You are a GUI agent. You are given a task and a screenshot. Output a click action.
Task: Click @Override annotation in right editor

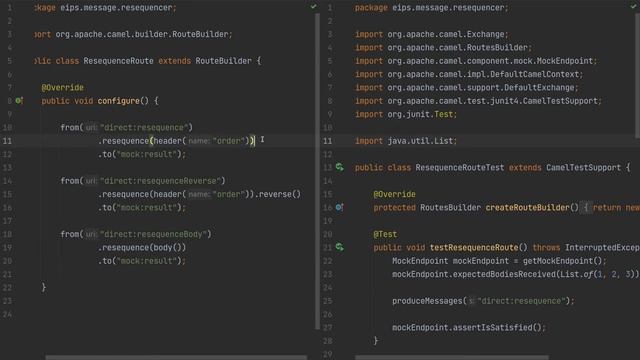click(394, 194)
